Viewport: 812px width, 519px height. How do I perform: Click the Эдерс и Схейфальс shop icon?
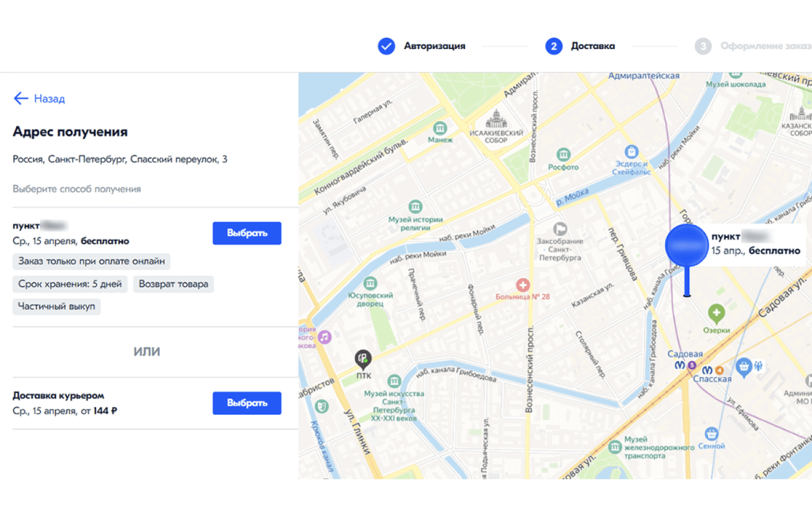(629, 151)
